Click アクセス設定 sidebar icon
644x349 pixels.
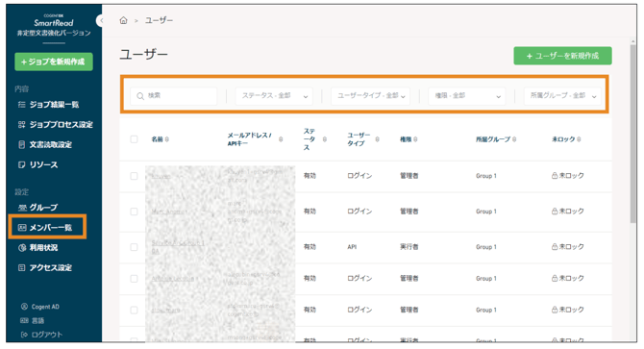[22, 267]
